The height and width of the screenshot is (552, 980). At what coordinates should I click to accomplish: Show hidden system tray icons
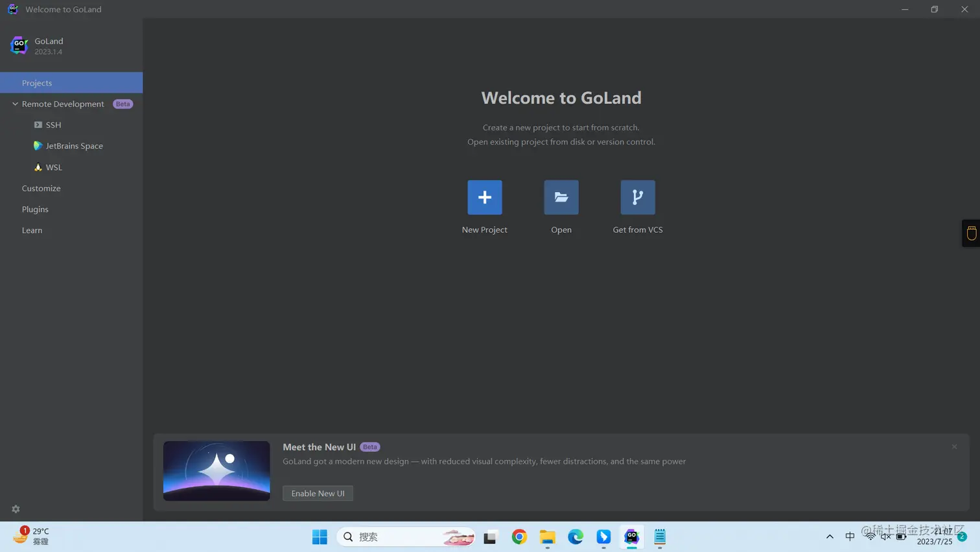tap(830, 537)
